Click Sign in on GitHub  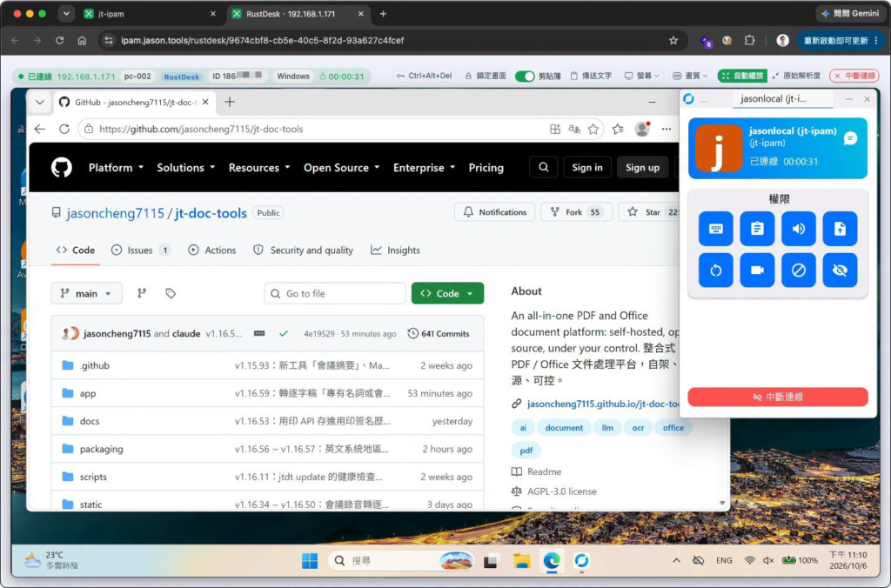click(587, 167)
